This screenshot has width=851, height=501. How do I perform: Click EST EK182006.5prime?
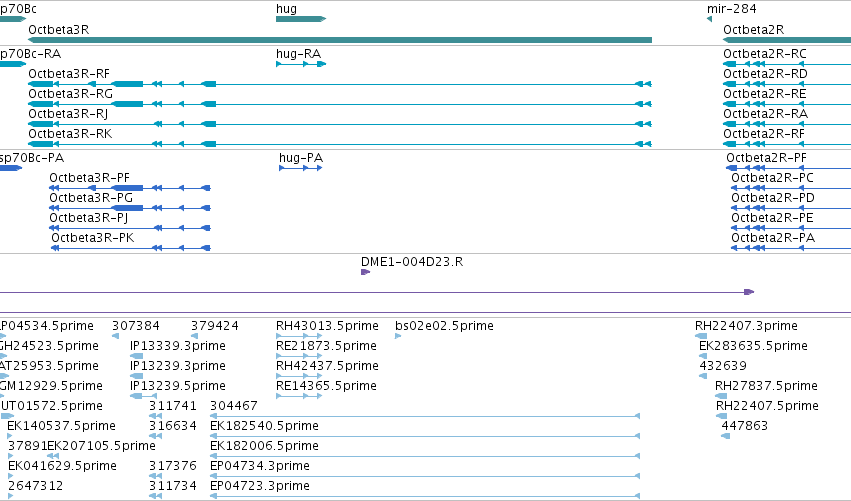tap(264, 447)
